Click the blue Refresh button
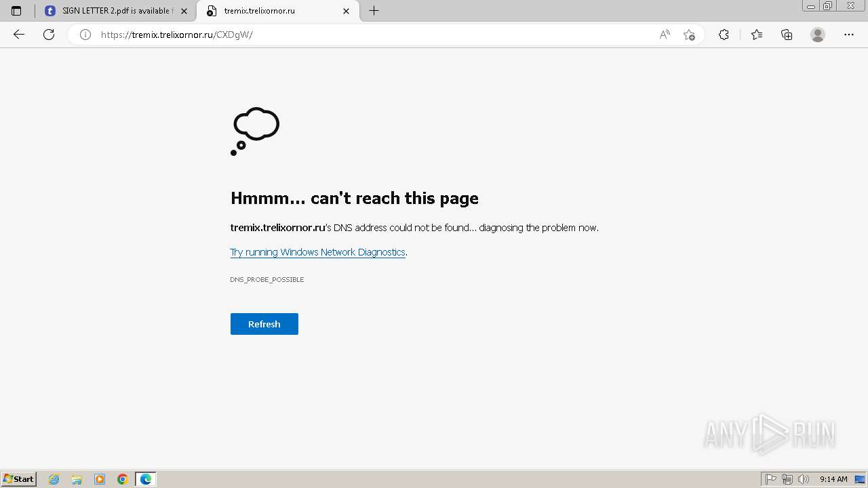 (264, 324)
